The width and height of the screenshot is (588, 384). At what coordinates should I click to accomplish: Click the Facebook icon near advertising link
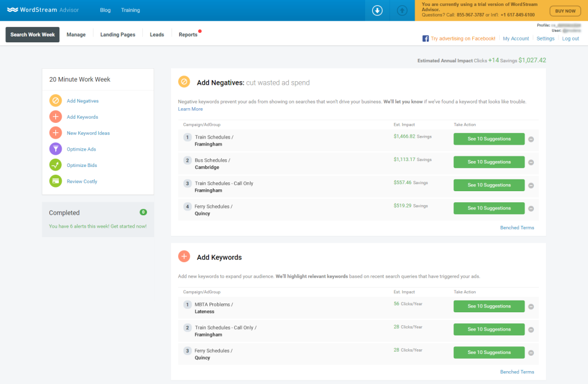tap(425, 39)
